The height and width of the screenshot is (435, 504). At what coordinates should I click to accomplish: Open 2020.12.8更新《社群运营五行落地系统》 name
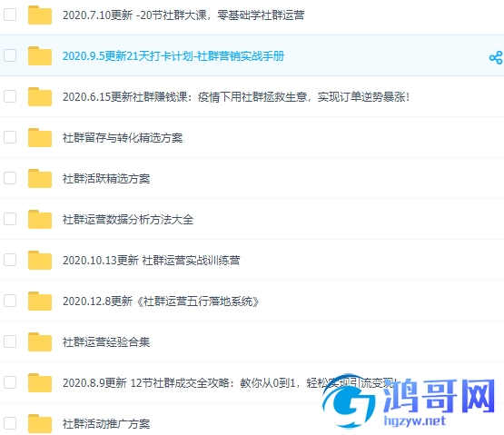point(161,302)
